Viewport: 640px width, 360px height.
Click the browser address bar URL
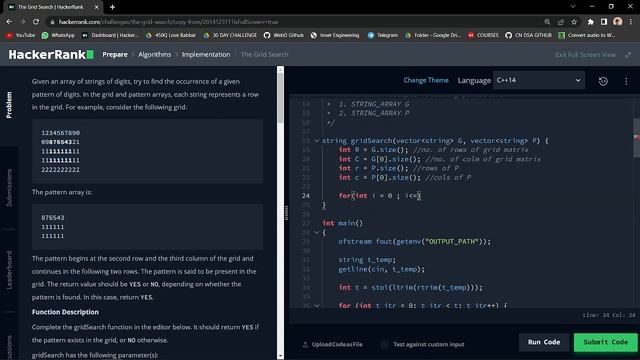coord(168,22)
